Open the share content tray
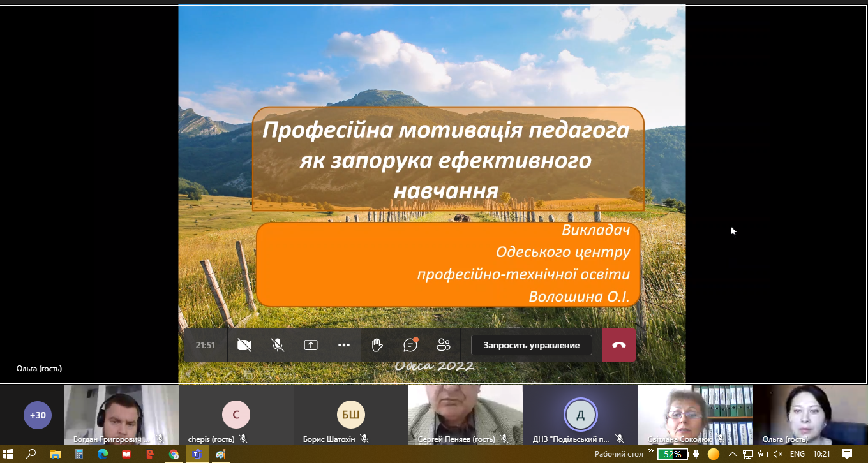The width and height of the screenshot is (868, 463). coord(311,345)
